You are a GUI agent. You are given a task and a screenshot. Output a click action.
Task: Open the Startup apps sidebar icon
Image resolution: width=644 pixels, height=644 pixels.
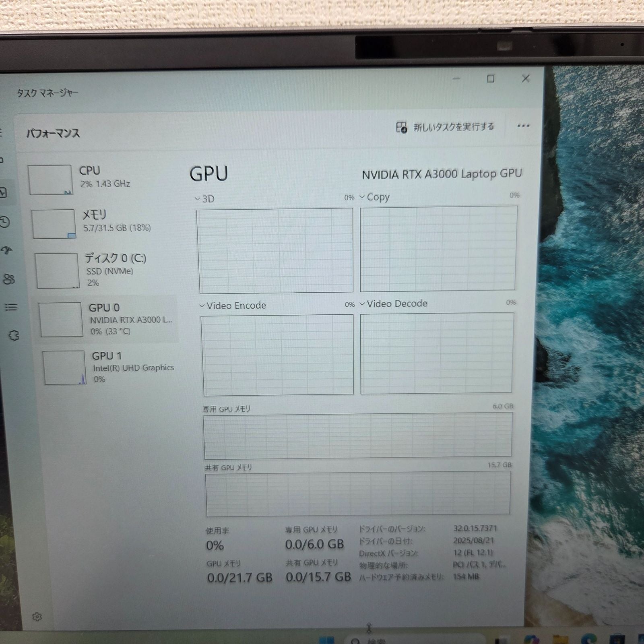click(x=7, y=250)
